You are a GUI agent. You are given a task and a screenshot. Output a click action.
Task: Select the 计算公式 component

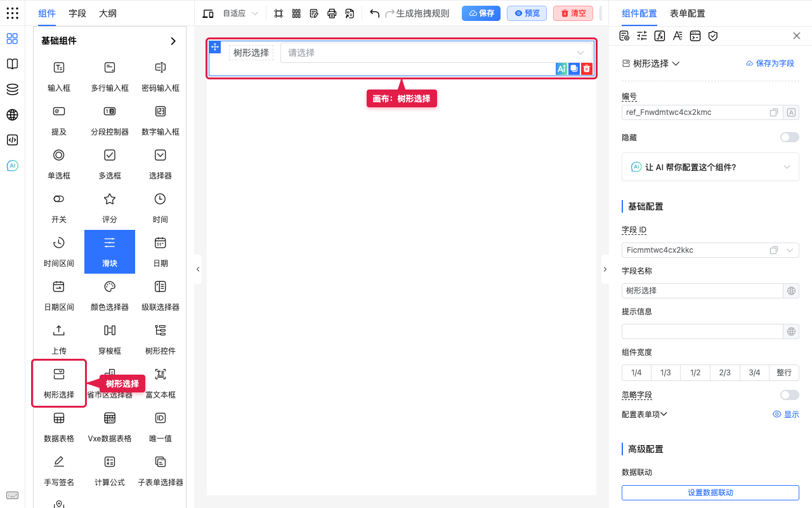[x=110, y=471]
